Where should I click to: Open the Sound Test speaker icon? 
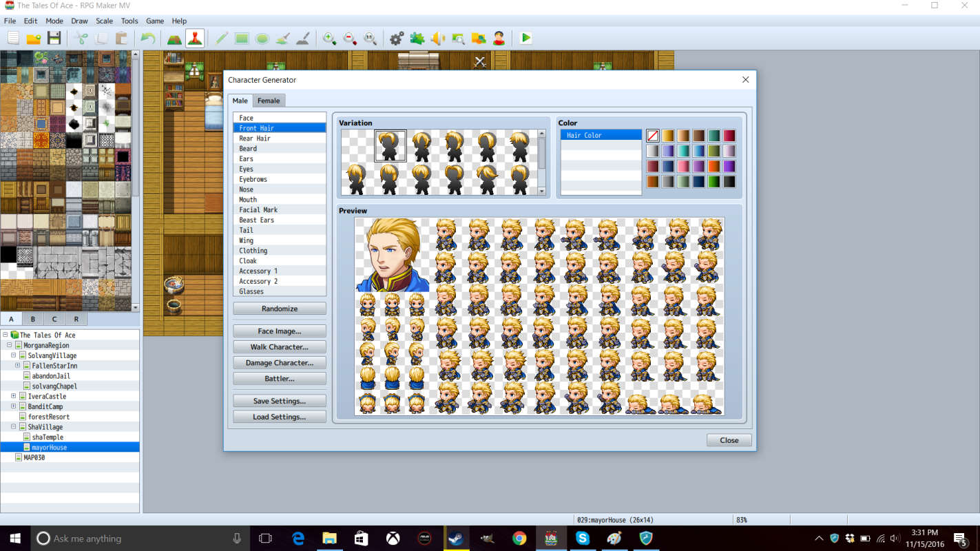pos(437,39)
